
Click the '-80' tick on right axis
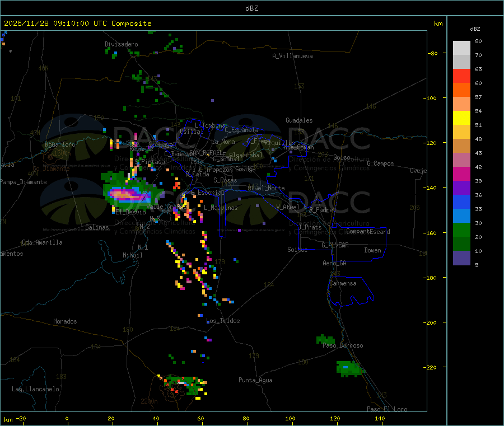pyautogui.click(x=432, y=53)
